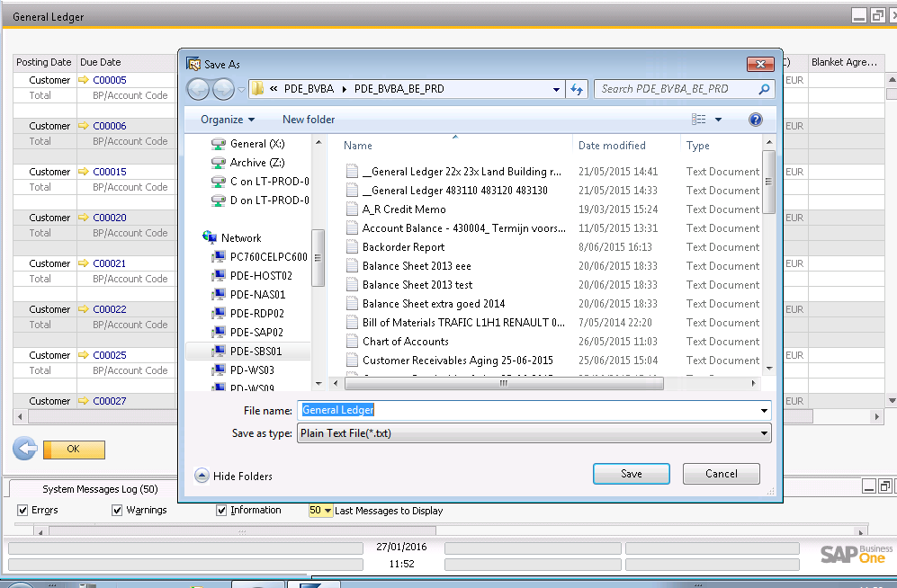This screenshot has height=588, width=897.
Task: Expand the Organize dropdown menu
Action: click(x=228, y=120)
